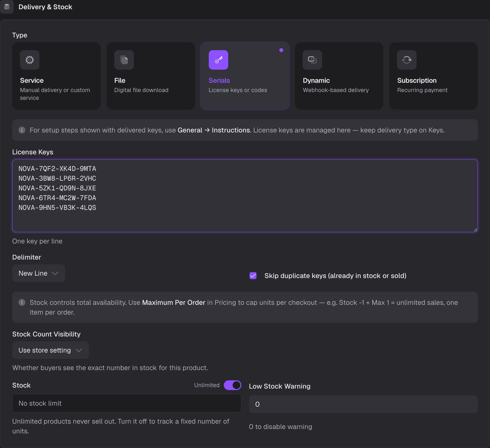Click the Maximum Per Order reference text
This screenshot has width=490, height=448.
(x=174, y=302)
